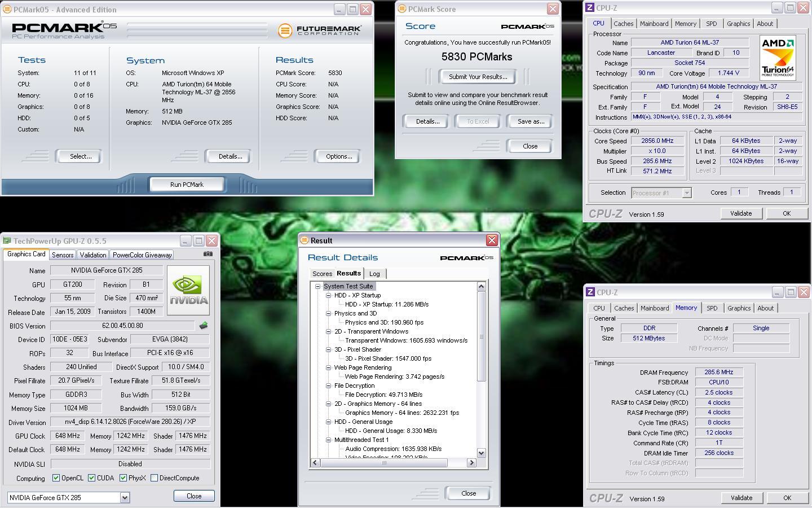This screenshot has width=812, height=508.
Task: Click Save as... in PCMark Score dialog
Action: coord(531,121)
